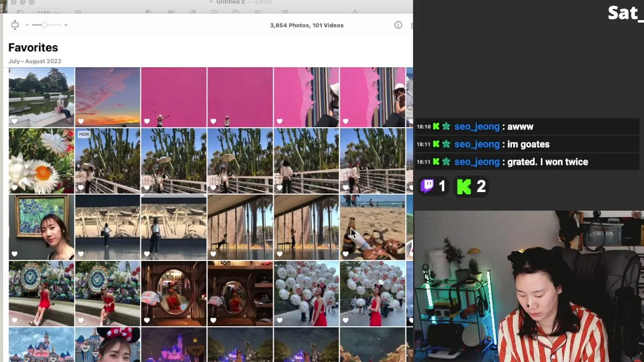The height and width of the screenshot is (362, 644).
Task: Click the Twitch viewer count icon
Action: point(427,187)
